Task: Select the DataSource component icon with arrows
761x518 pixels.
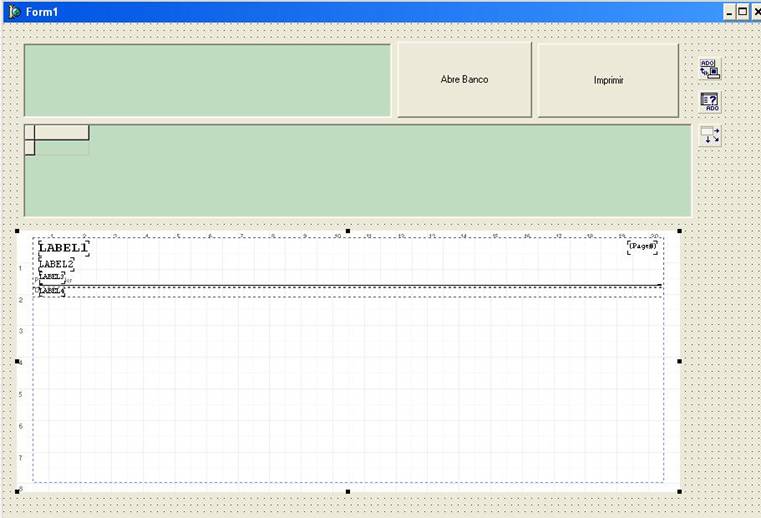Action: pyautogui.click(x=709, y=135)
